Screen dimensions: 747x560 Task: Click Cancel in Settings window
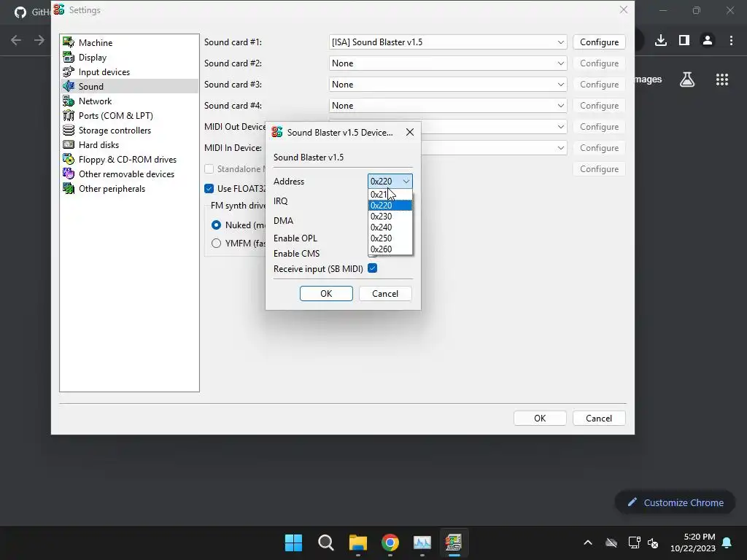point(599,418)
